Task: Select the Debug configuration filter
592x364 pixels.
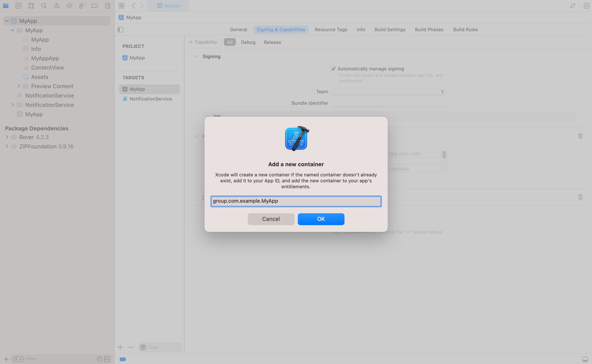Action: pos(248,42)
